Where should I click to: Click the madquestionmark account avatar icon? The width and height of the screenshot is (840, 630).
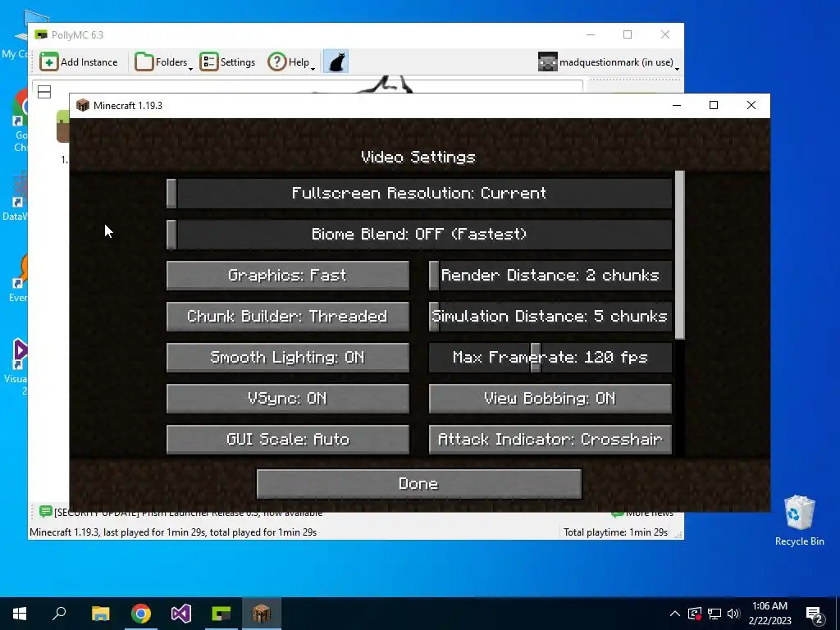[547, 62]
